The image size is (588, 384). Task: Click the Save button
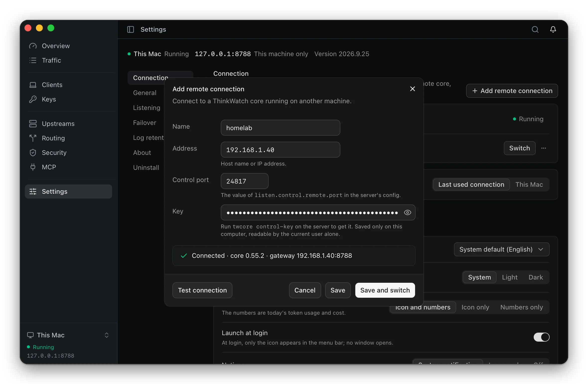tap(338, 290)
